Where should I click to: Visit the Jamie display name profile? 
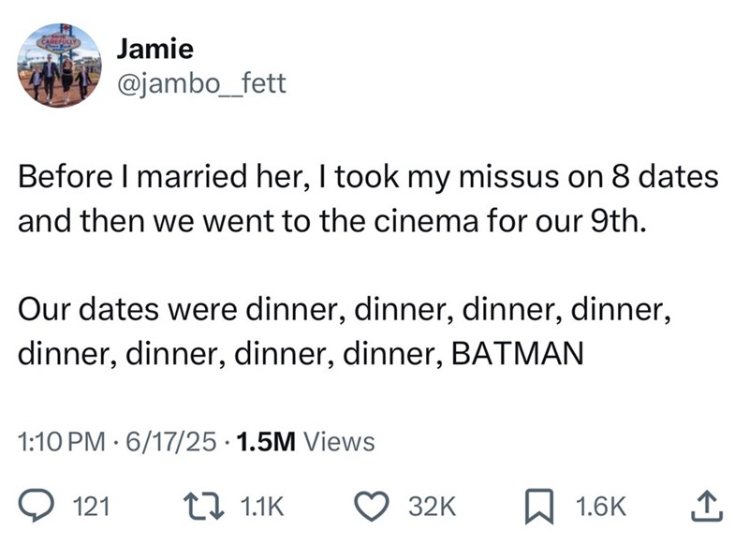point(155,49)
